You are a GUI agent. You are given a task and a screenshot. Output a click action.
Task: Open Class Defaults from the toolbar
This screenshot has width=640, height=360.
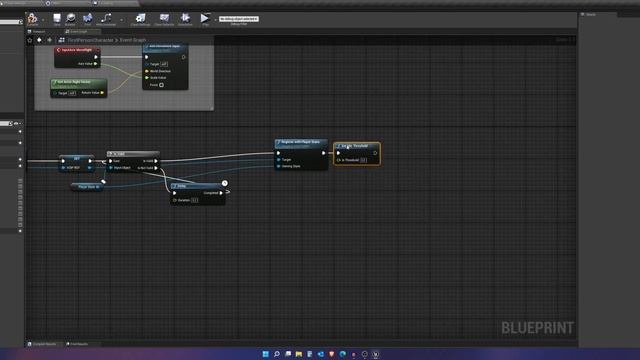click(x=164, y=19)
